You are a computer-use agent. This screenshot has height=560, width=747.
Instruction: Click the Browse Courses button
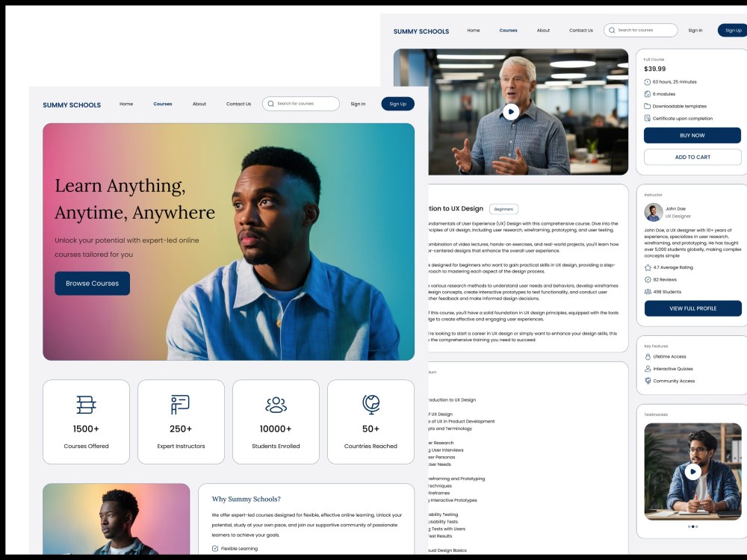(x=93, y=283)
